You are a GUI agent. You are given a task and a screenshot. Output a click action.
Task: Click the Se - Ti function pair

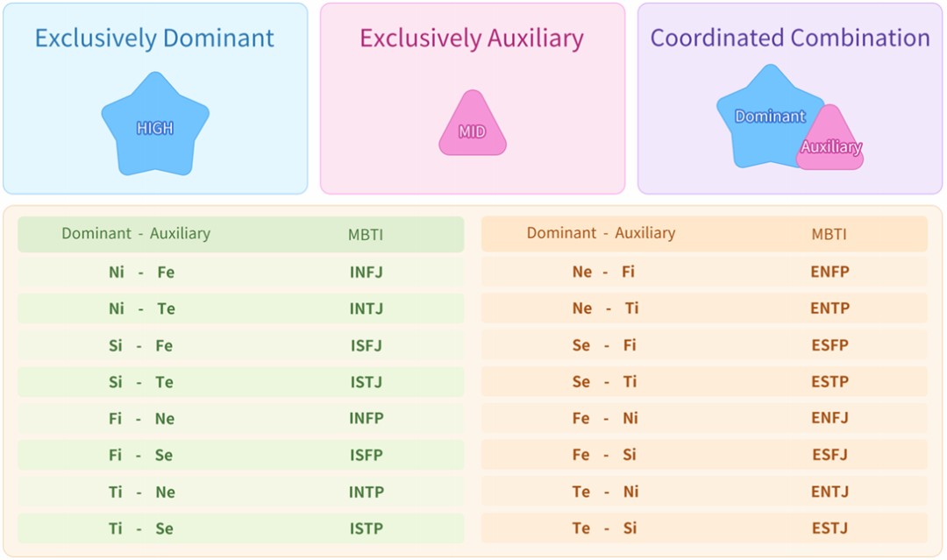[604, 382]
